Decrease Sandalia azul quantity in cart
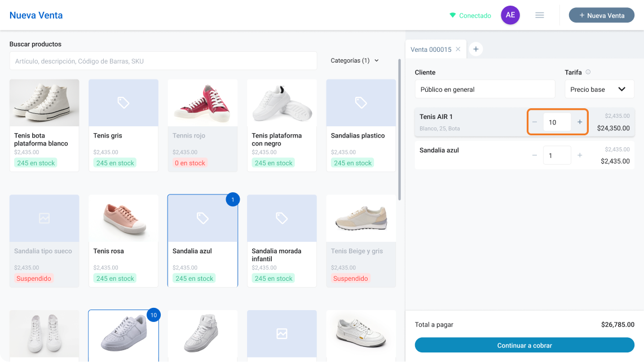This screenshot has width=644, height=362. point(535,155)
